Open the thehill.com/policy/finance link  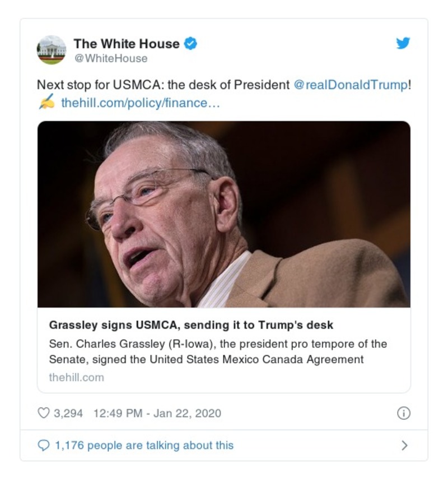click(x=135, y=103)
